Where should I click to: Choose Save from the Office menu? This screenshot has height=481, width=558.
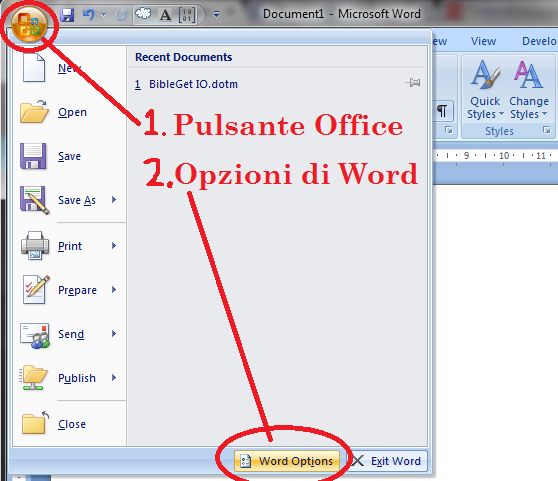click(x=69, y=156)
